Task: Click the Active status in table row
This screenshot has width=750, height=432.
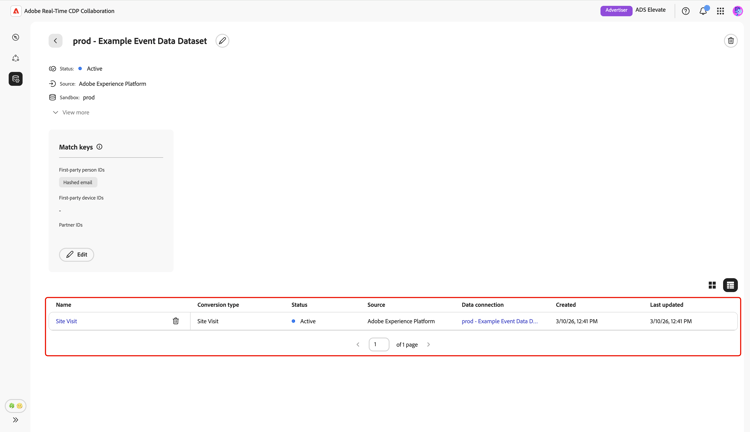Action: click(x=304, y=321)
